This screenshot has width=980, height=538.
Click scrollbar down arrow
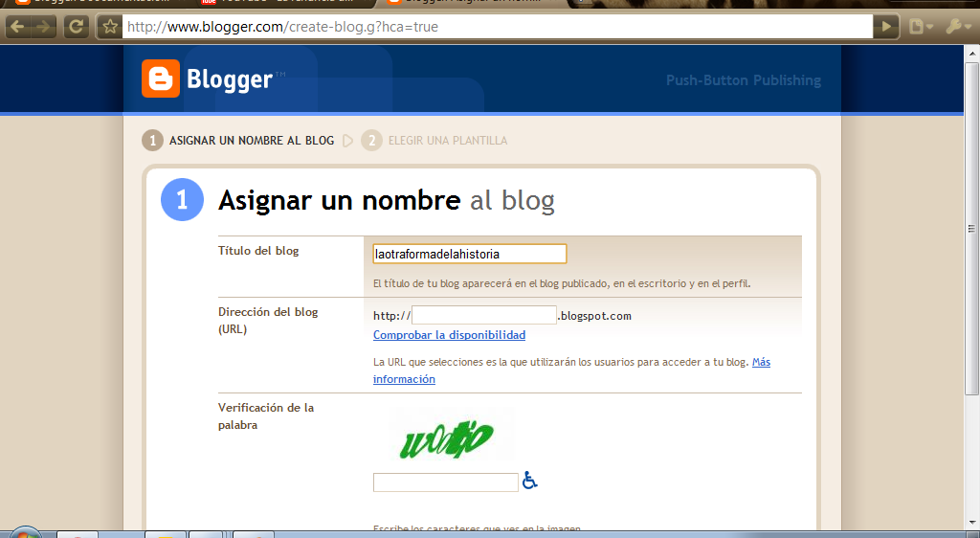(x=972, y=523)
